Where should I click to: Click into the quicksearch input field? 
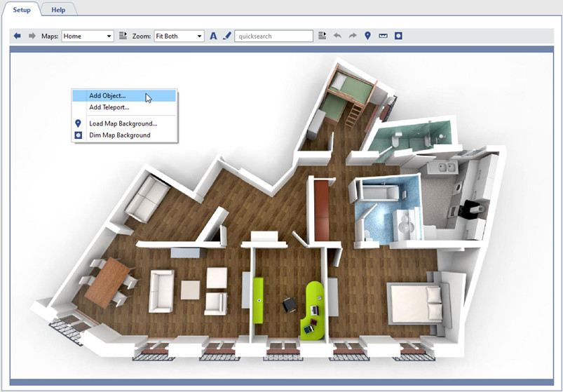pos(273,36)
